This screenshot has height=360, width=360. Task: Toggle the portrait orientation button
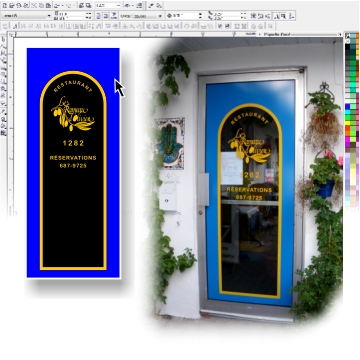pyautogui.click(x=98, y=16)
